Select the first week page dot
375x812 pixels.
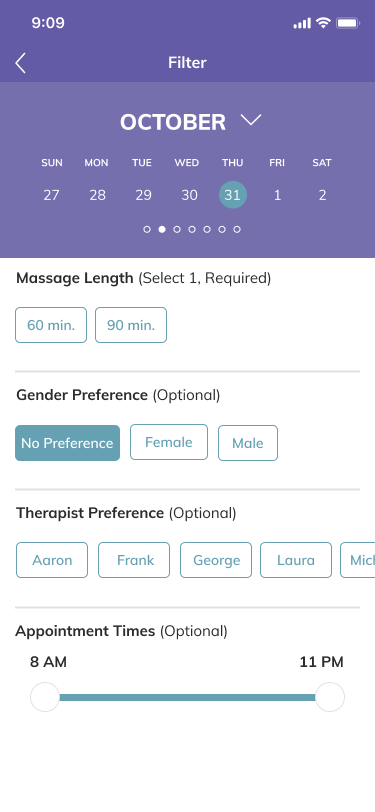point(147,229)
